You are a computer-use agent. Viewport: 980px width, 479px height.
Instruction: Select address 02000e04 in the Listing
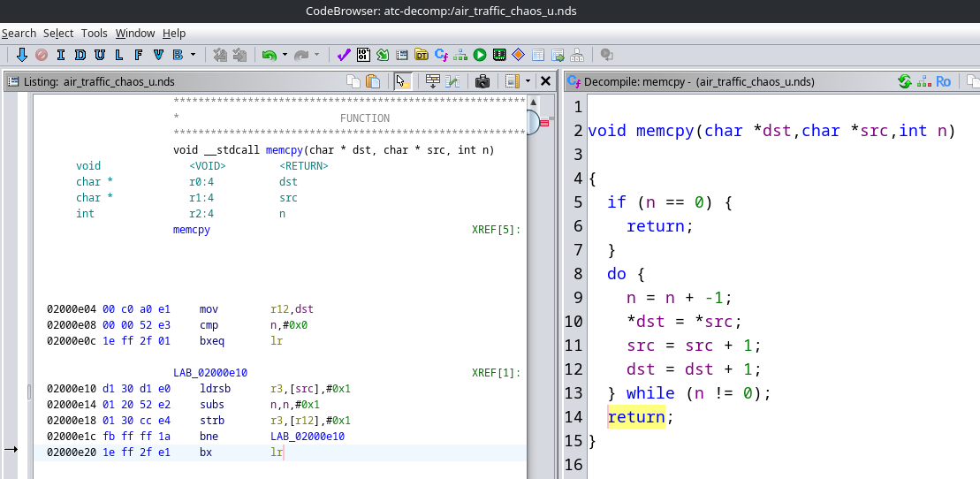pyautogui.click(x=72, y=309)
